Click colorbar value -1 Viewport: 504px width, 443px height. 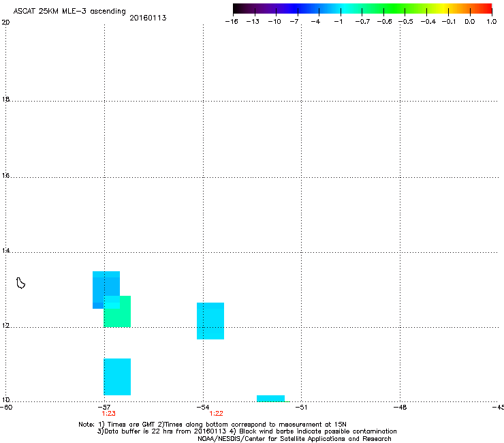[338, 22]
